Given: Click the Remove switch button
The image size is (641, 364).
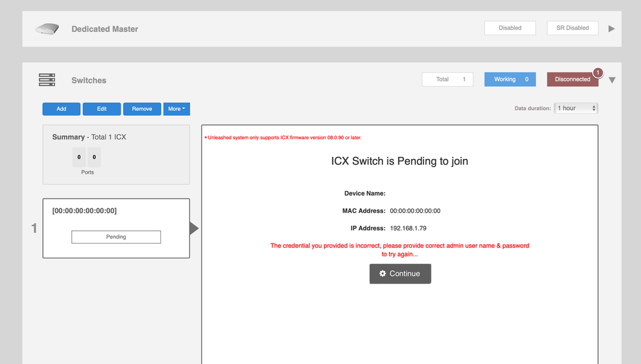Looking at the screenshot, I should (142, 109).
